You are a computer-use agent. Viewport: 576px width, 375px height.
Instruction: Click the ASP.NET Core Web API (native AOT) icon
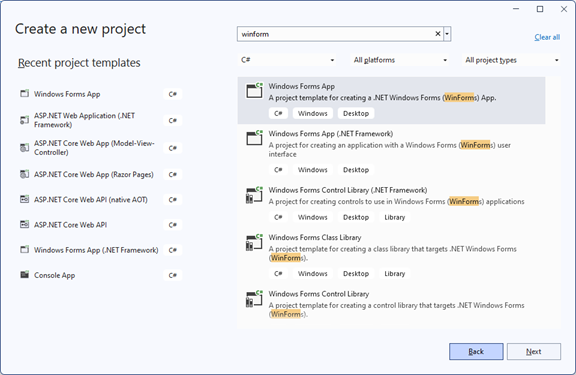coord(24,199)
